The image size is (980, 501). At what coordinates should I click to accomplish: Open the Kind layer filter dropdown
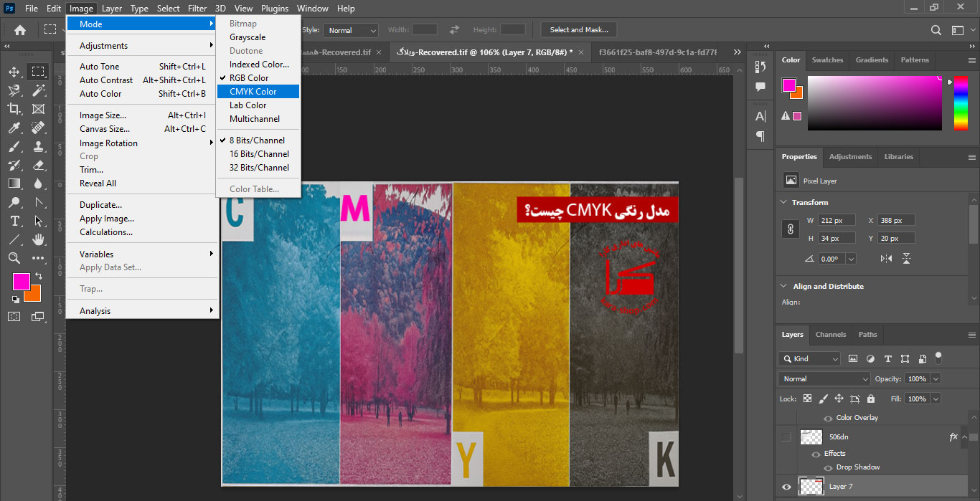click(x=809, y=358)
